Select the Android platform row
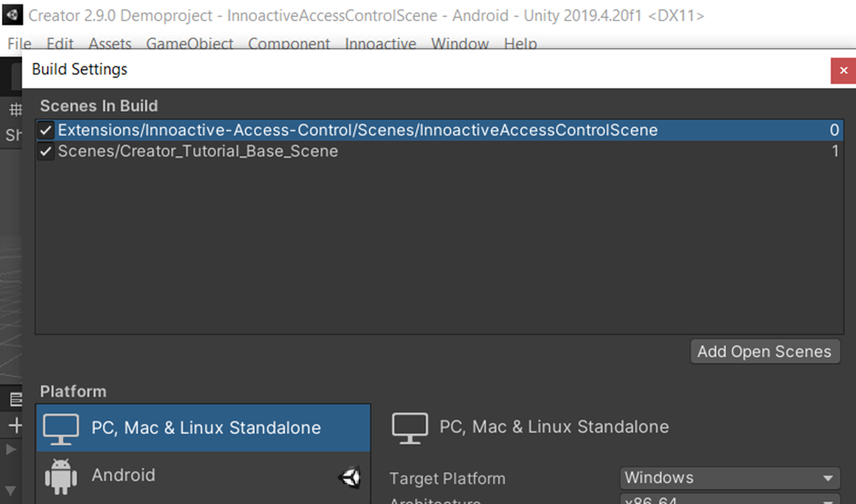 [202, 476]
